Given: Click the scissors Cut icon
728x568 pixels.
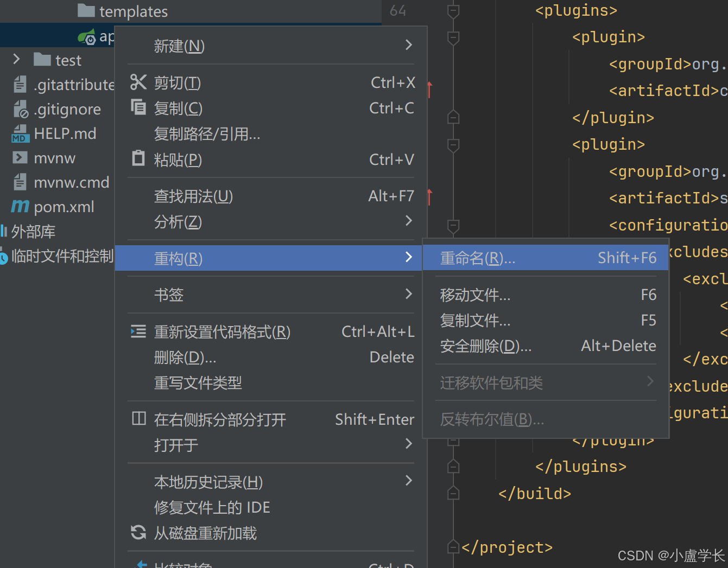Looking at the screenshot, I should [138, 82].
